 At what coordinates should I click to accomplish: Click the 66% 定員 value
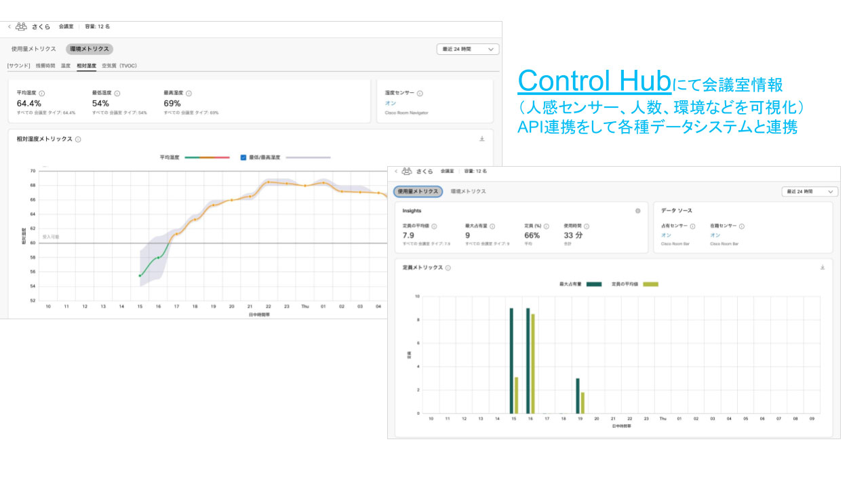pyautogui.click(x=532, y=235)
